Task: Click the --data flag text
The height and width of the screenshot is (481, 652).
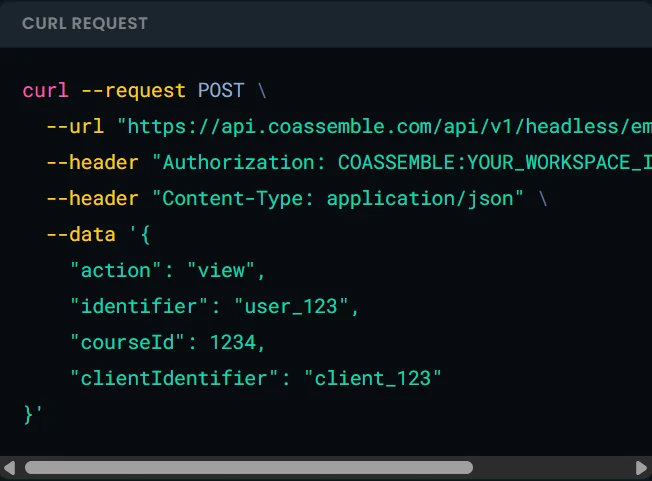Action: tap(81, 234)
